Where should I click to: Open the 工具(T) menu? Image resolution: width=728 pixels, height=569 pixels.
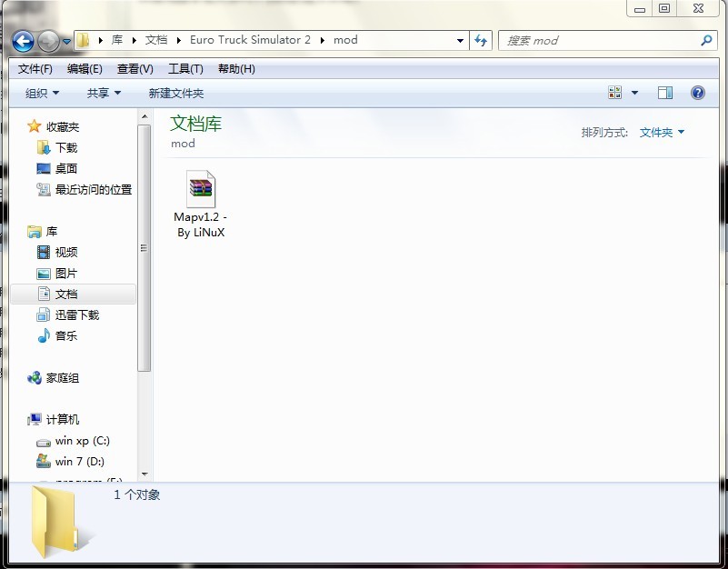pos(184,69)
